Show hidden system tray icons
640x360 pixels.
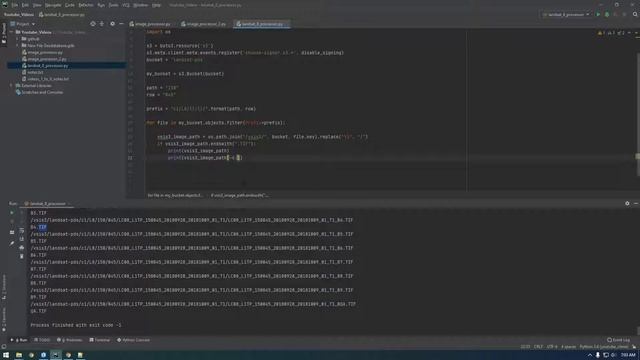(590, 356)
